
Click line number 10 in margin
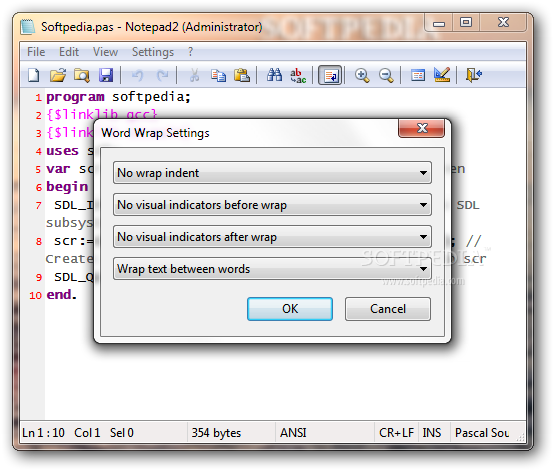coord(35,295)
